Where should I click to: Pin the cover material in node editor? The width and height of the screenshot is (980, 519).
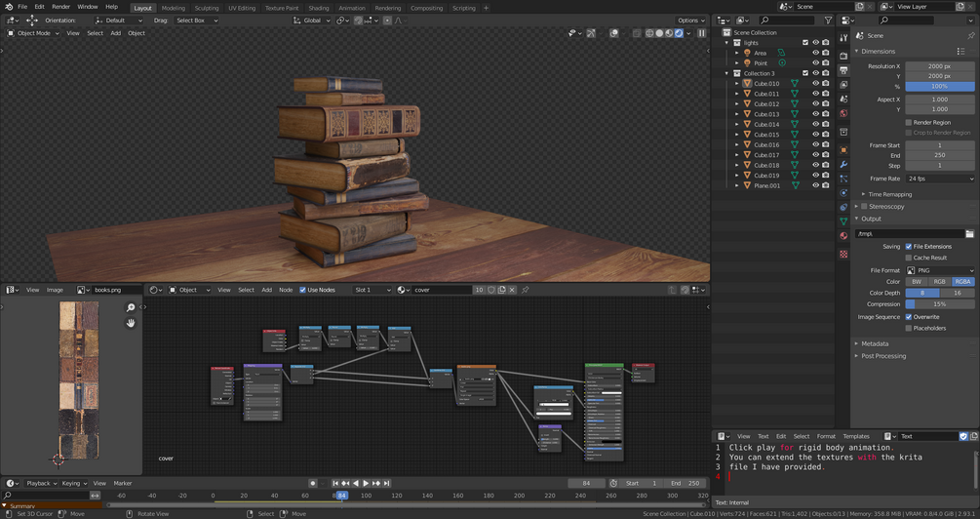tap(526, 290)
